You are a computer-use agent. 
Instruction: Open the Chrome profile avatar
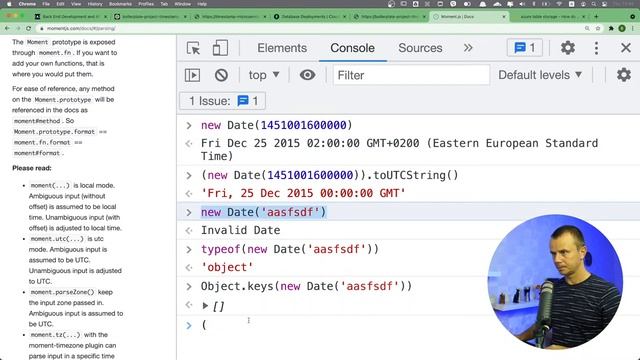click(622, 29)
